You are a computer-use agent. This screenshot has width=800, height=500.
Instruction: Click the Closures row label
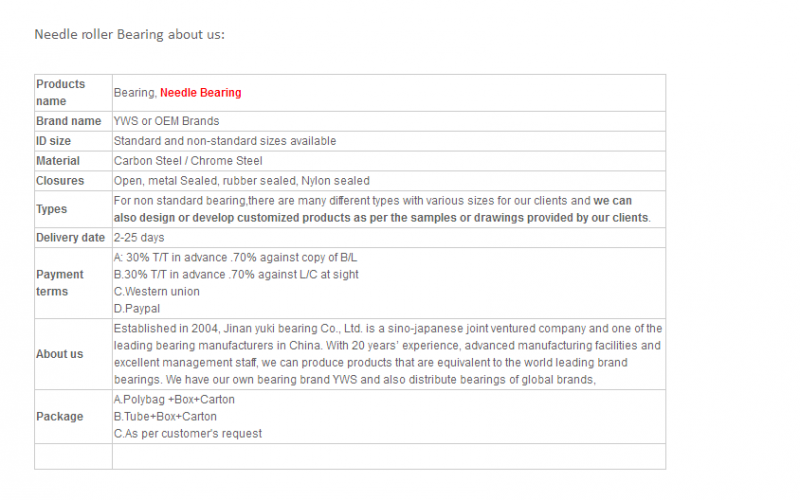(60, 181)
